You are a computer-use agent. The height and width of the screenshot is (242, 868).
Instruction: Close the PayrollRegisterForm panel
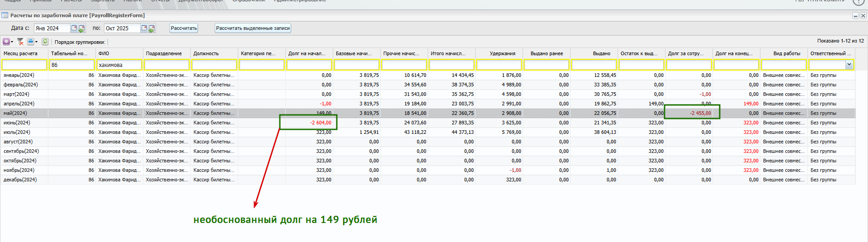coord(863,15)
